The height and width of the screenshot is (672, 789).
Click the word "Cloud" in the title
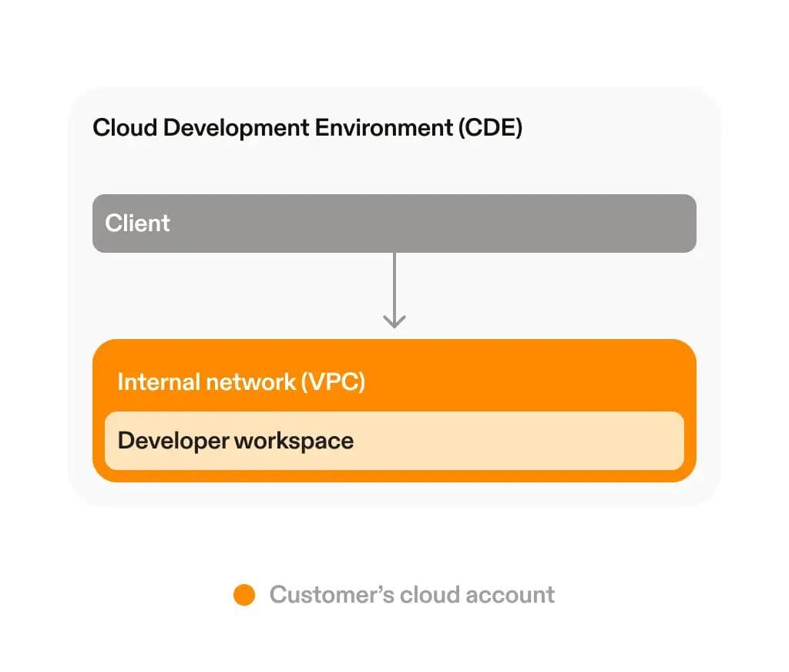[125, 128]
